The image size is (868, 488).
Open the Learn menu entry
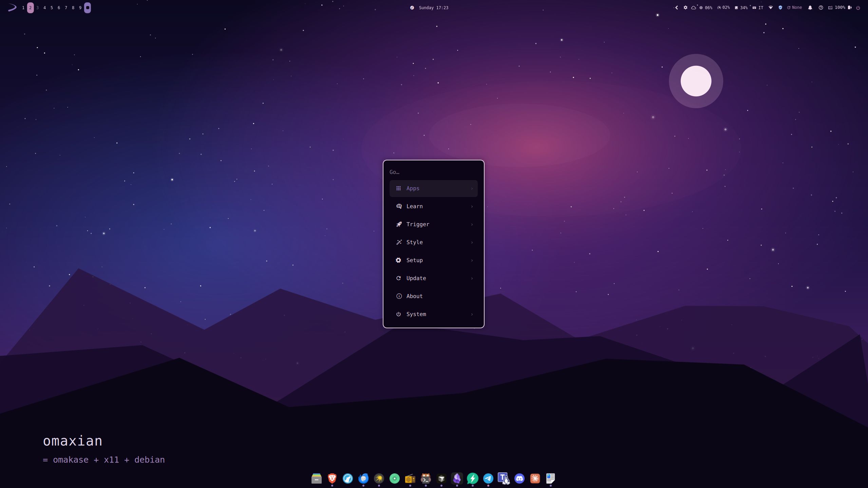[x=433, y=206]
